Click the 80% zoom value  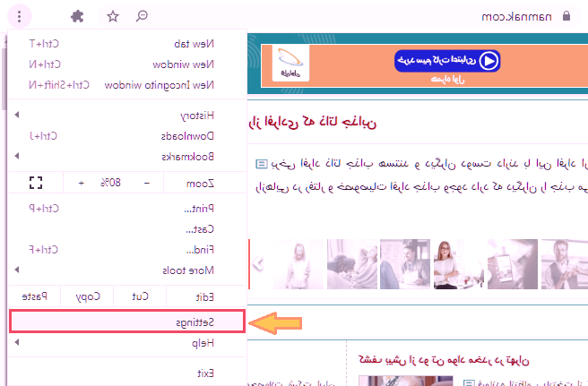tap(110, 183)
